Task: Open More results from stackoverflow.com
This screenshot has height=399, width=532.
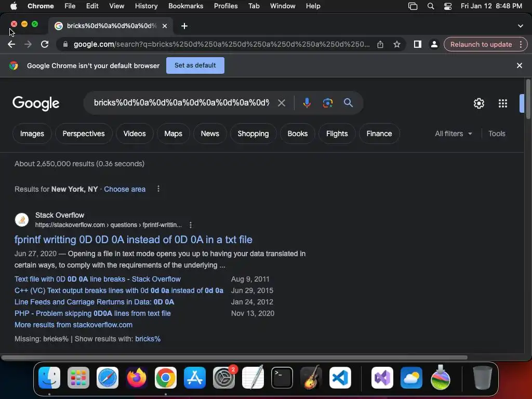Action: click(73, 325)
